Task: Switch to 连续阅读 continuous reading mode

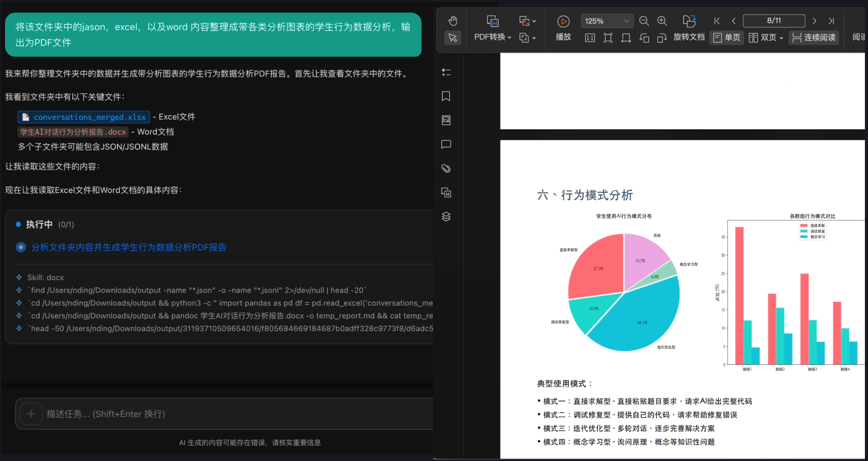Action: [x=814, y=38]
